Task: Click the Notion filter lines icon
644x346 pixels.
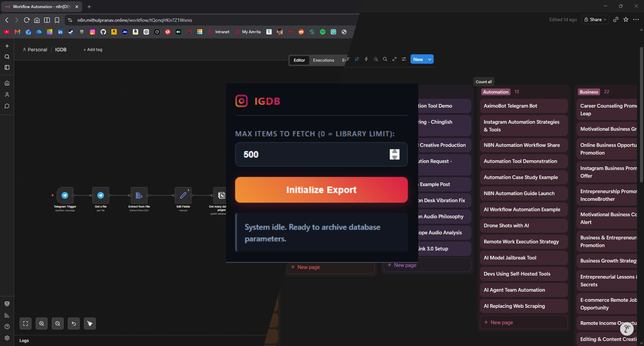Action: pos(348,59)
